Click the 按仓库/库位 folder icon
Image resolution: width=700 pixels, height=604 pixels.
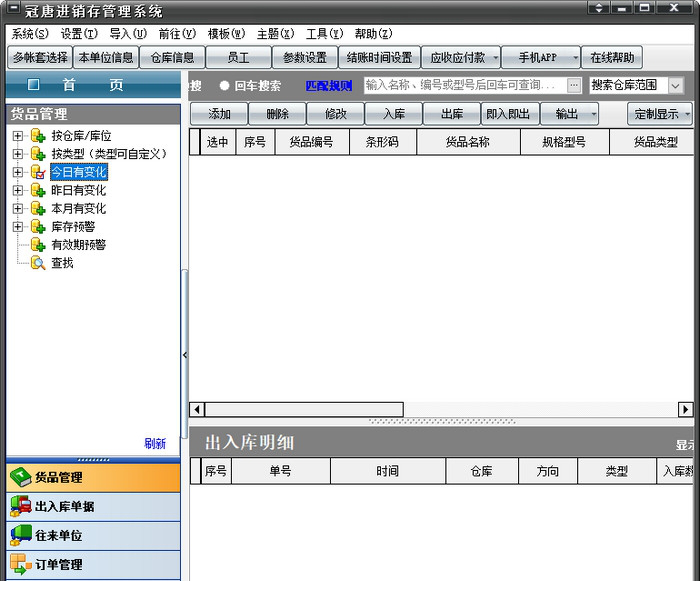click(38, 136)
